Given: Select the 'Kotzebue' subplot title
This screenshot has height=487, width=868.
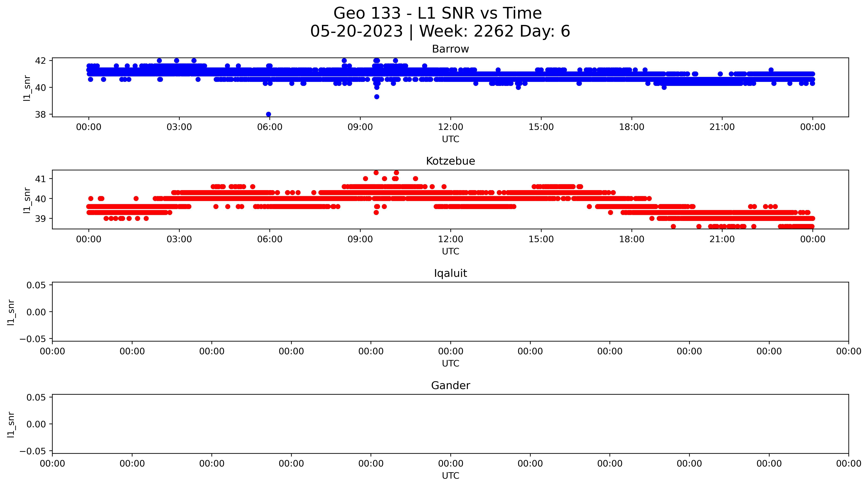Looking at the screenshot, I should [x=451, y=161].
